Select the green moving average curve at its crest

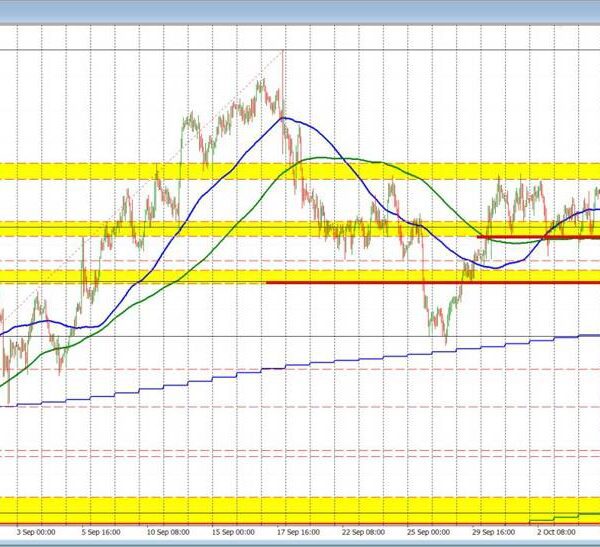coord(320,157)
